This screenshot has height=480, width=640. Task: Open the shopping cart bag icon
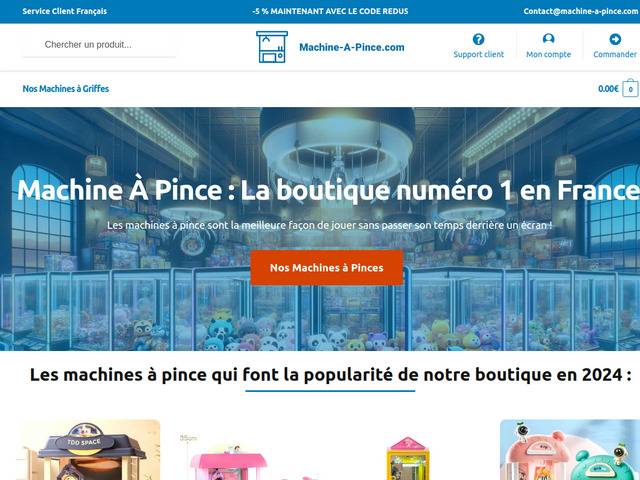click(630, 88)
